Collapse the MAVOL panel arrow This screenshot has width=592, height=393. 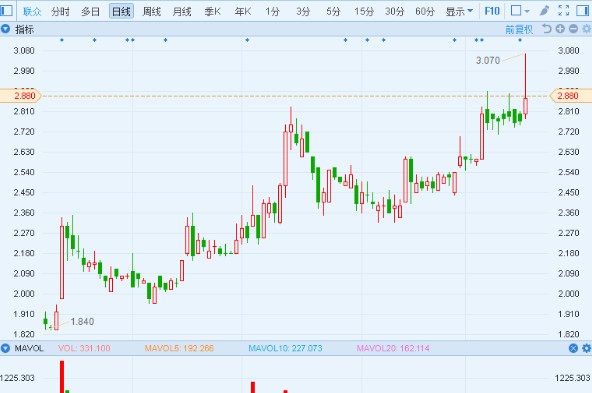point(5,348)
